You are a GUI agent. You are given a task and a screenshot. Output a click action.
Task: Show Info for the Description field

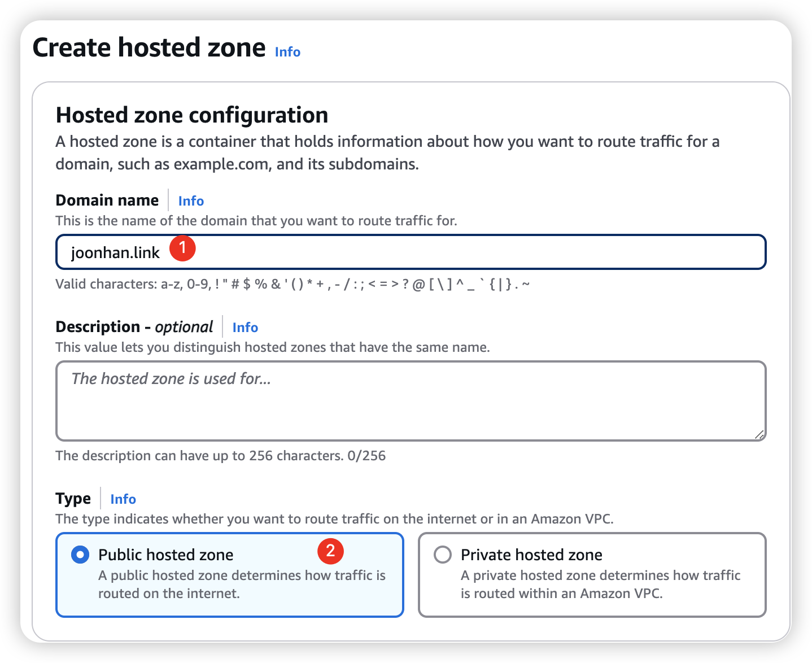point(245,328)
